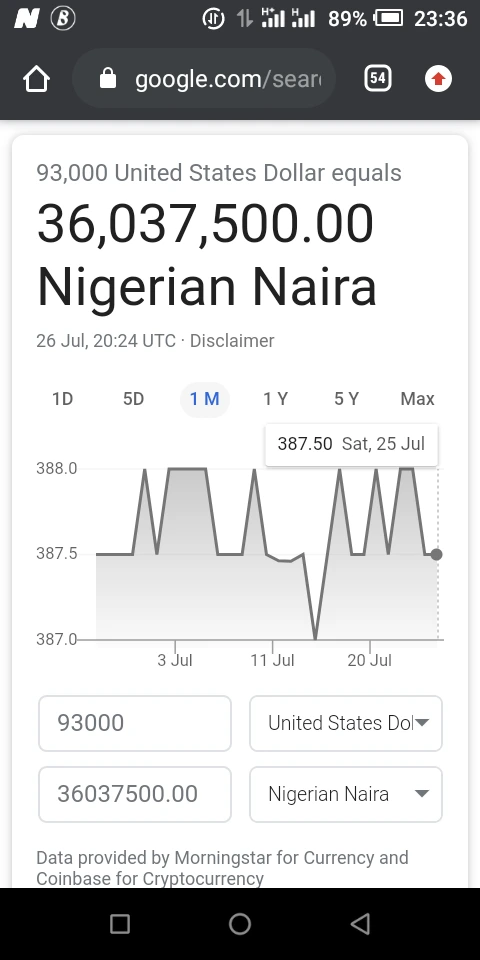Image resolution: width=480 pixels, height=960 pixels.
Task: Tap the red update arrow icon
Action: 438,79
